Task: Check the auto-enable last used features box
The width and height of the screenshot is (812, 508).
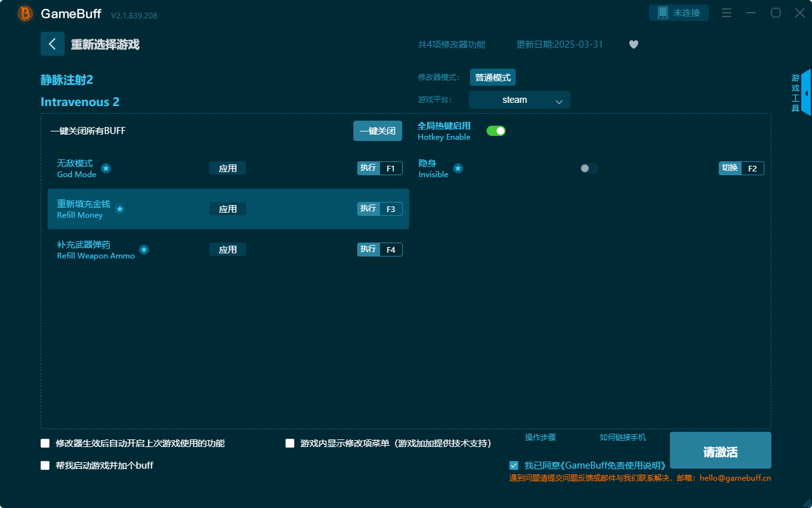Action: pos(45,443)
